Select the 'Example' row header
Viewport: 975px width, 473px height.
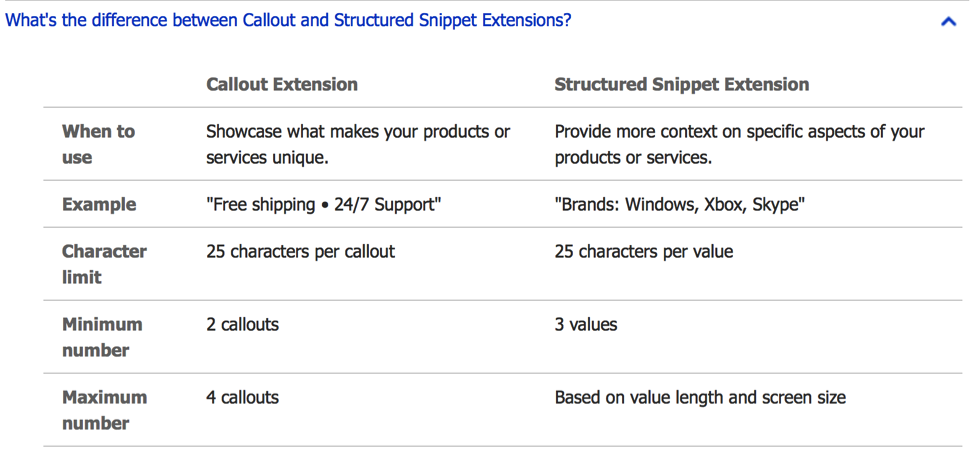99,205
